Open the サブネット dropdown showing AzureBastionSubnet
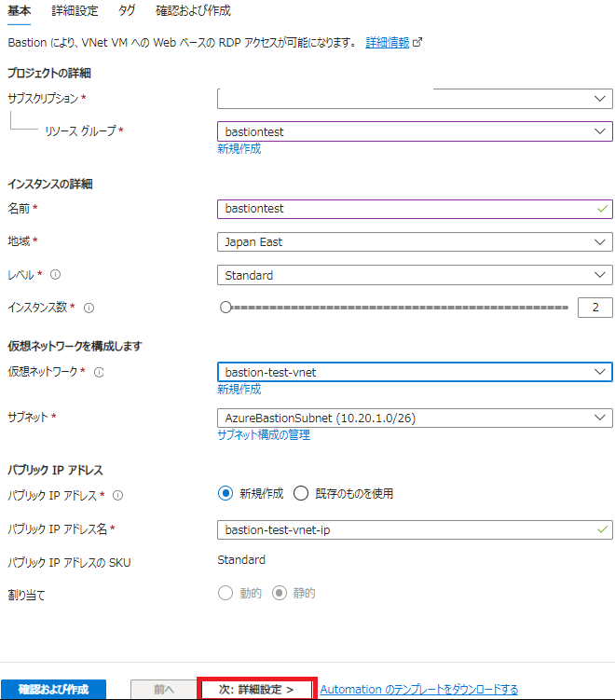 [x=415, y=418]
